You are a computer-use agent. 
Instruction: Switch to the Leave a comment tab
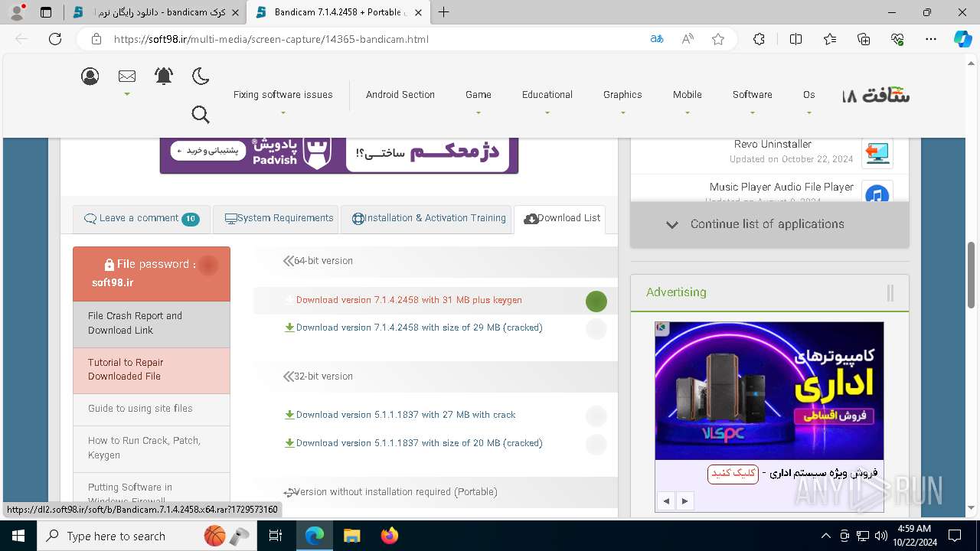point(142,219)
